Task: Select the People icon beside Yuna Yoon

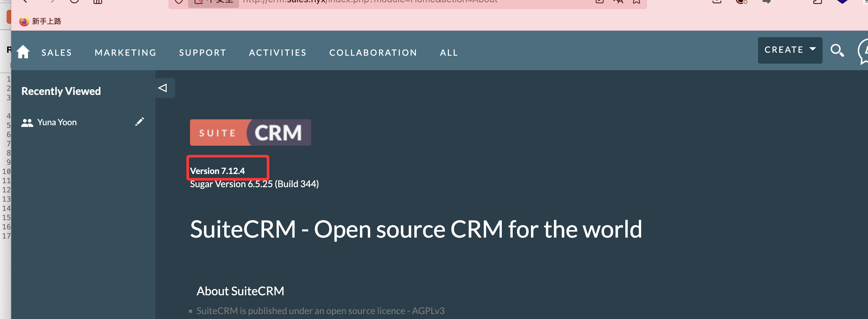Action: (27, 123)
